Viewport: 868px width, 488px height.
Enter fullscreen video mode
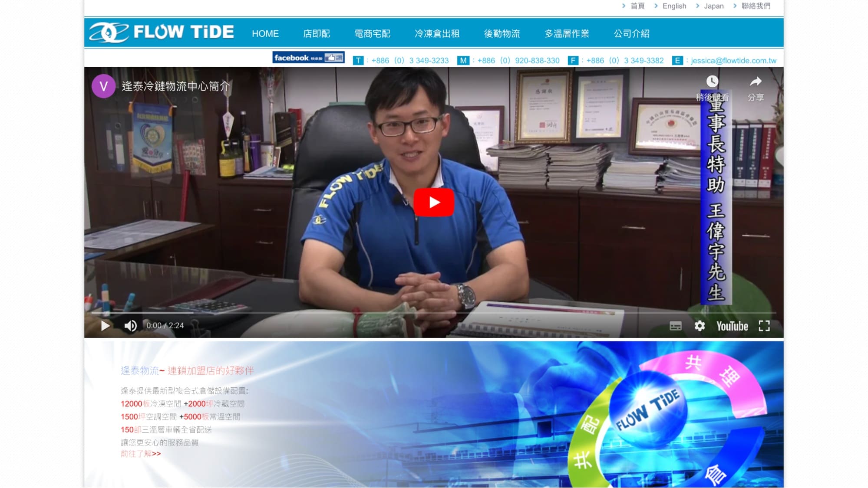tap(764, 326)
